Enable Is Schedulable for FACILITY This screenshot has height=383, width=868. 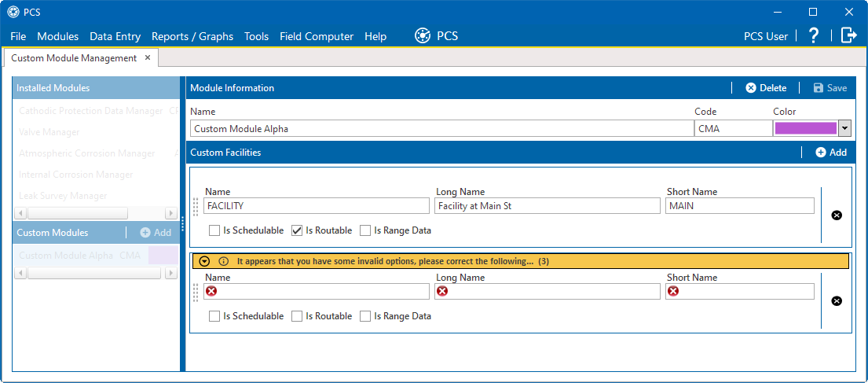click(x=214, y=230)
